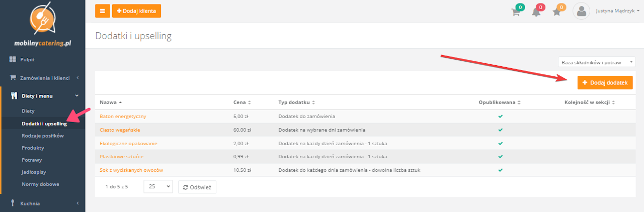Click the mobilnycatering.pl logo

(42, 24)
